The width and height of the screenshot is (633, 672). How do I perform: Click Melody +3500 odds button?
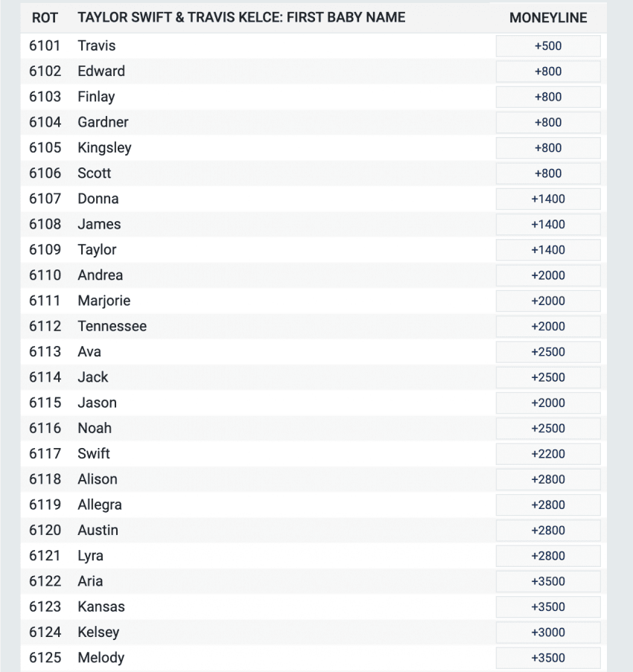(x=548, y=658)
